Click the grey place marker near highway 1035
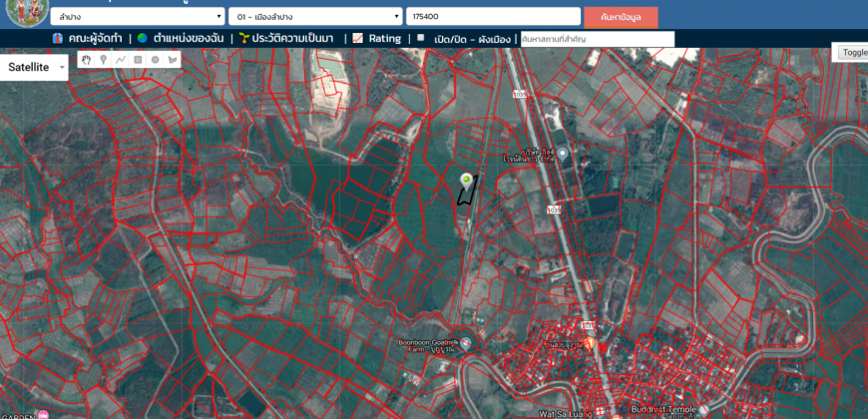Viewport: 868px width, 419px height. (563, 154)
